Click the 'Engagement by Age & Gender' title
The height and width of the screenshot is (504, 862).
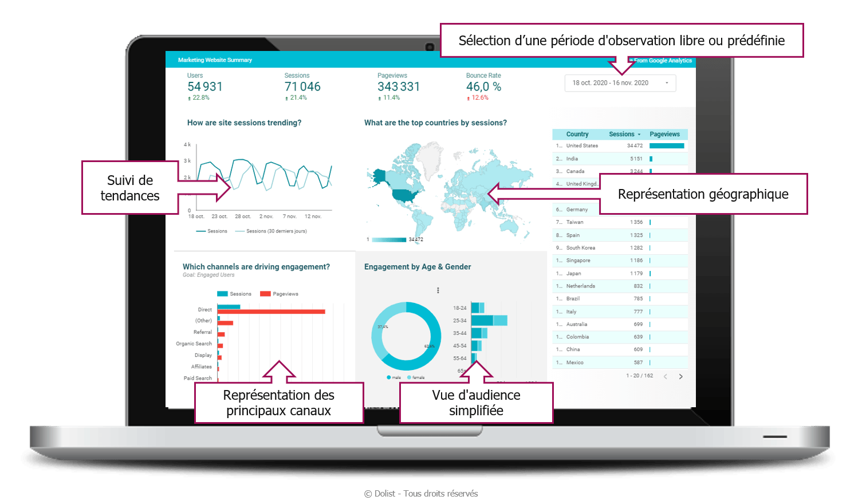click(x=418, y=267)
